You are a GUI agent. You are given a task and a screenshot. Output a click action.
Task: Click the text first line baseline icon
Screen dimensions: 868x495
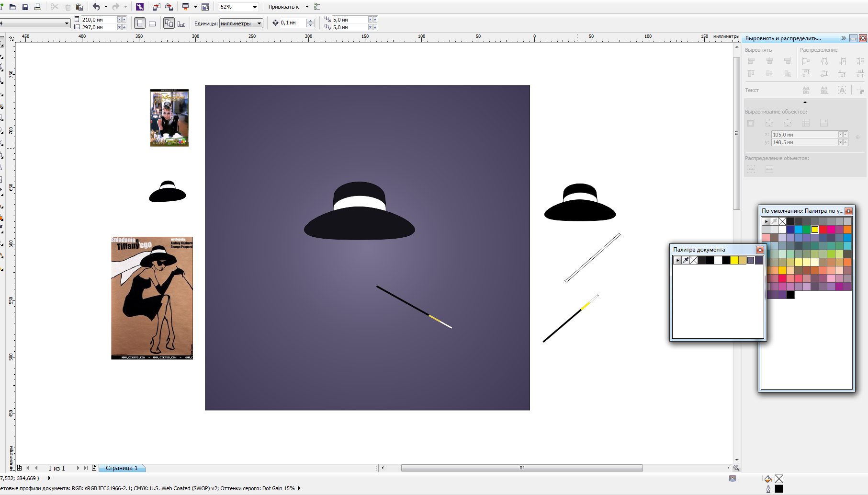pyautogui.click(x=806, y=90)
